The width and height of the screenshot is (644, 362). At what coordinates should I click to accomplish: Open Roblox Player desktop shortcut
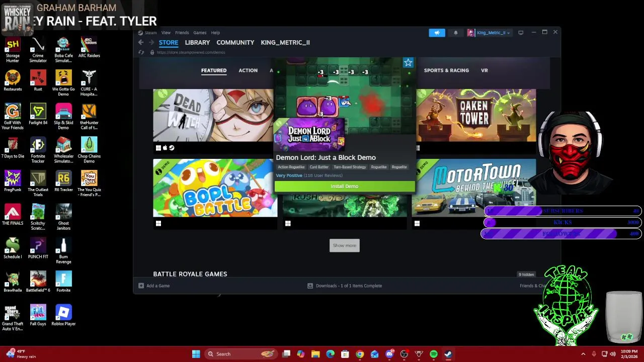point(63,316)
